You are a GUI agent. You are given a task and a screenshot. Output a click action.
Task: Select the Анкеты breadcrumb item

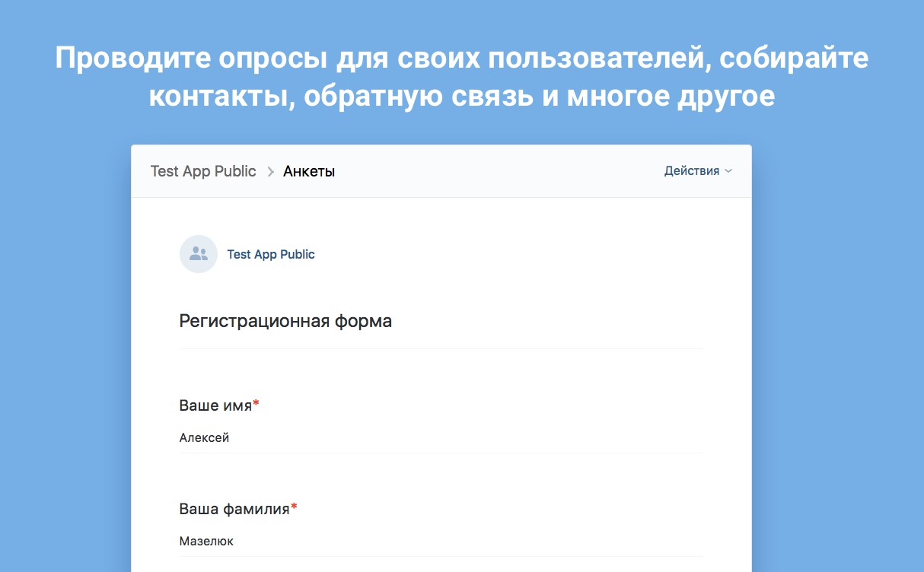point(309,171)
